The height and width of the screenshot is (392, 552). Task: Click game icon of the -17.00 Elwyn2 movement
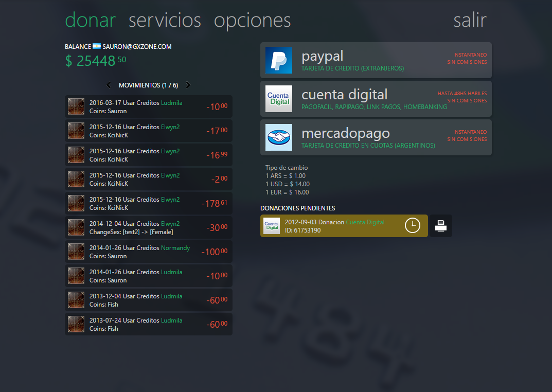pyautogui.click(x=76, y=131)
